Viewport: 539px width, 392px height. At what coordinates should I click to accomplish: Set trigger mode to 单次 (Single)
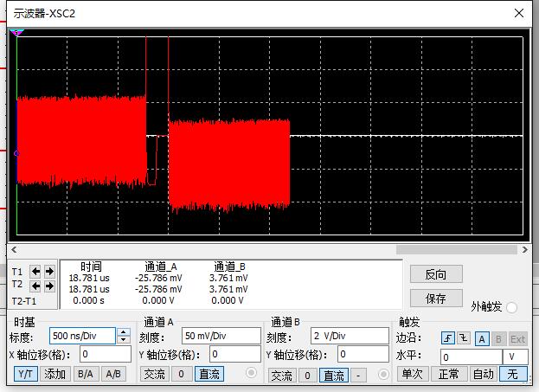coord(413,374)
